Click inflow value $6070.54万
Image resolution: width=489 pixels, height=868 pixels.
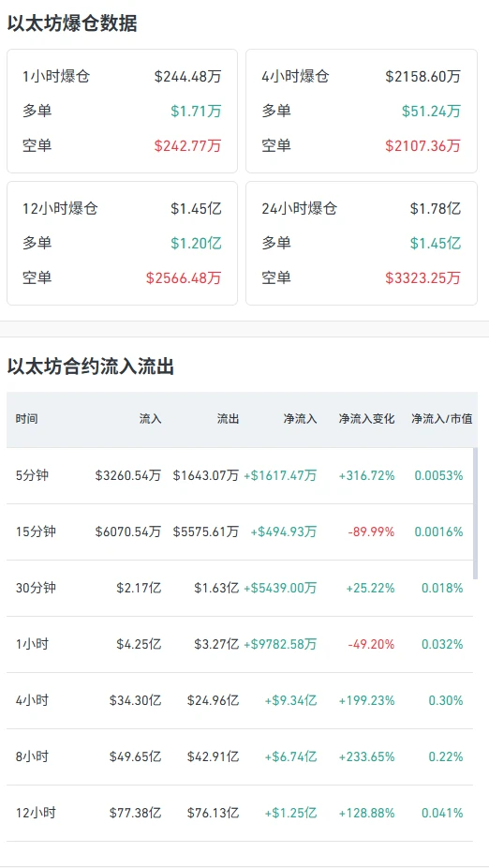(x=127, y=532)
